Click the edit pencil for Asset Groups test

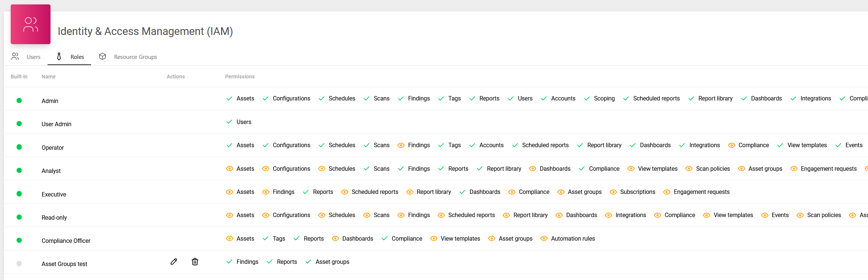coord(174,262)
